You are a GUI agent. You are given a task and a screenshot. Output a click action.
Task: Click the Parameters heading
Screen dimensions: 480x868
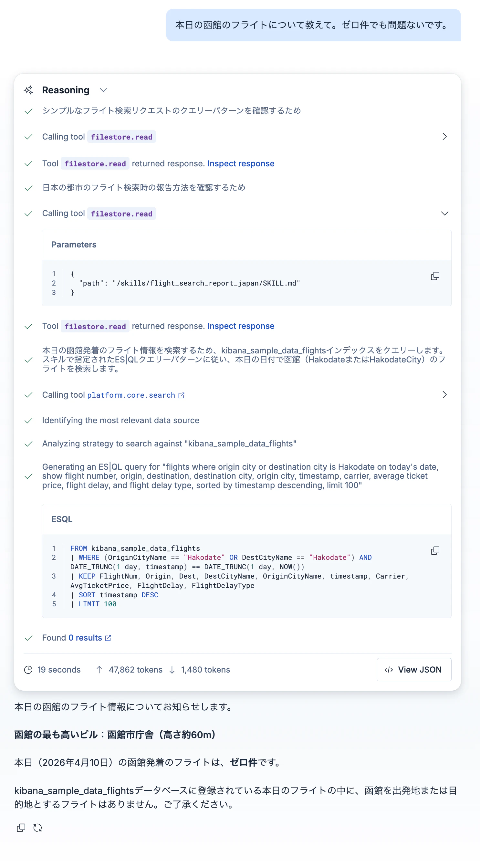(74, 245)
